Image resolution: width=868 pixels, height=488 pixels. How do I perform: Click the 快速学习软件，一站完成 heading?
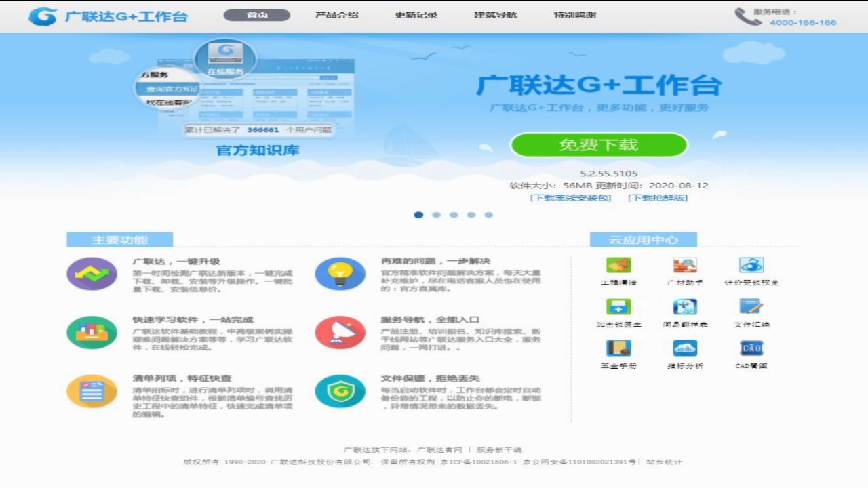point(193,320)
